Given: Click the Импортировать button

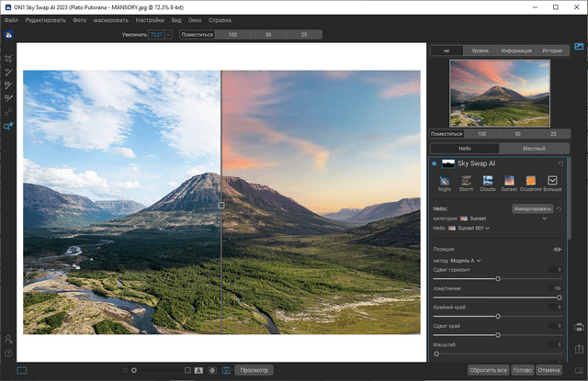Looking at the screenshot, I should click(x=532, y=209).
